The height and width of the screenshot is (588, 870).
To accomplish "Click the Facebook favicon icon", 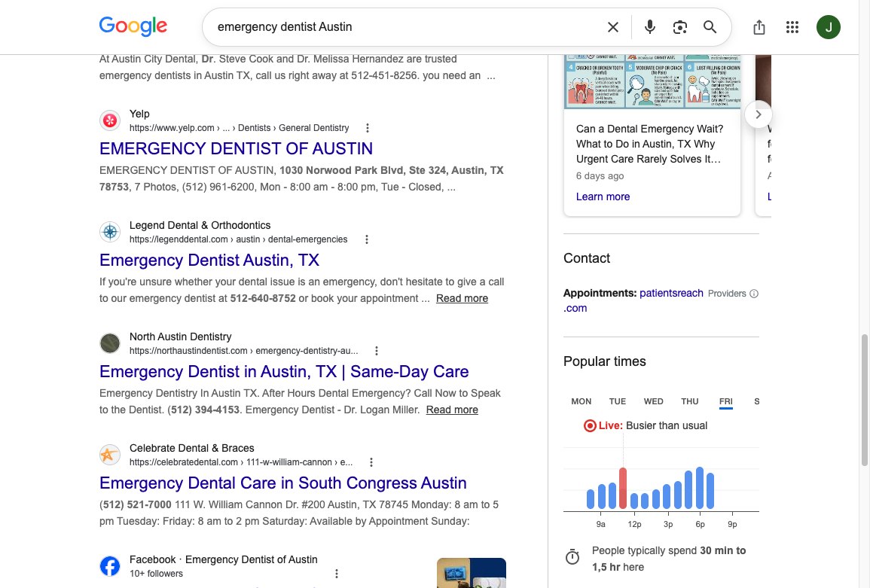I will point(110,566).
